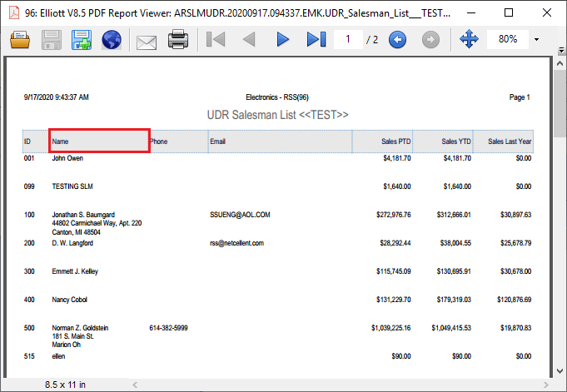Go to the first page
This screenshot has height=392, width=567.
[216, 39]
